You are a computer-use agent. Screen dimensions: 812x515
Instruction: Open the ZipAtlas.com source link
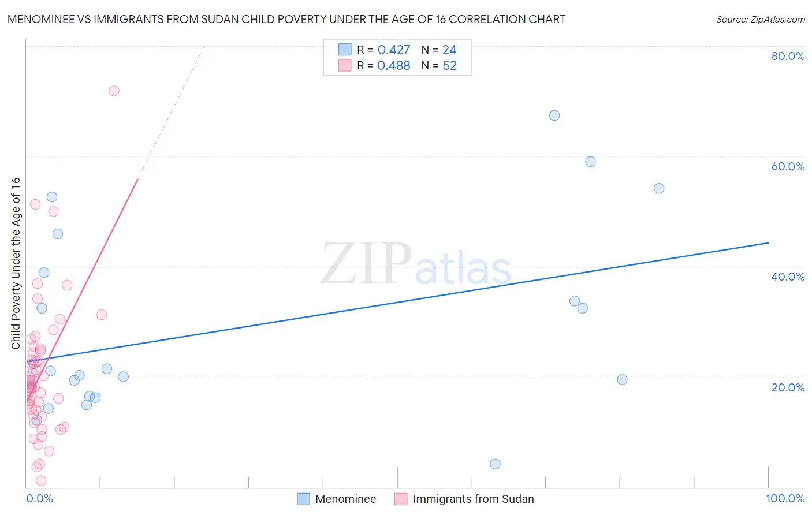pos(761,20)
